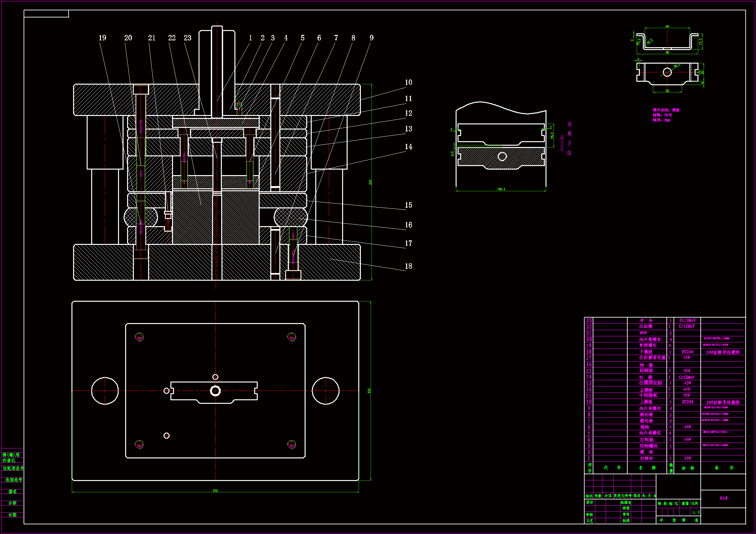Select center punch hole circle in plan view
Image resolution: width=756 pixels, height=534 pixels.
[215, 391]
